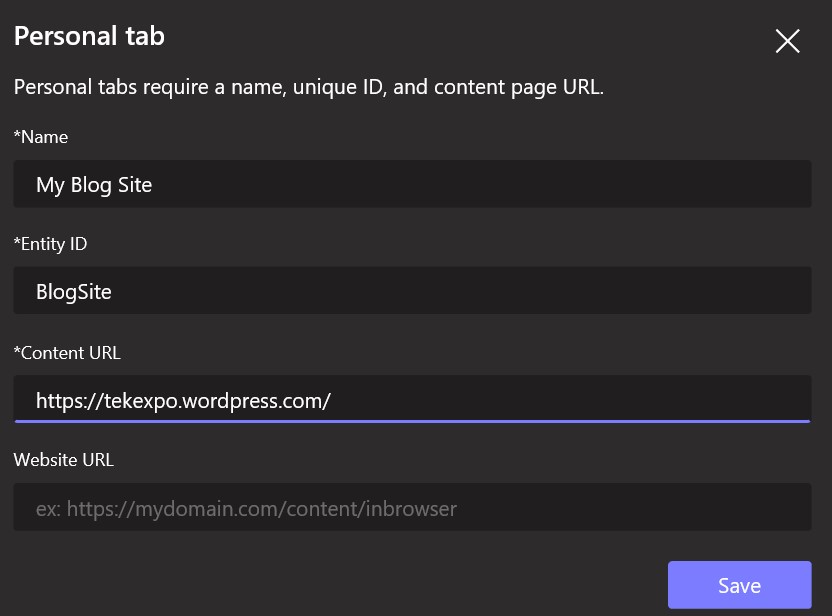832x616 pixels.
Task: Click the personal tabs requirement description text
Action: point(308,87)
